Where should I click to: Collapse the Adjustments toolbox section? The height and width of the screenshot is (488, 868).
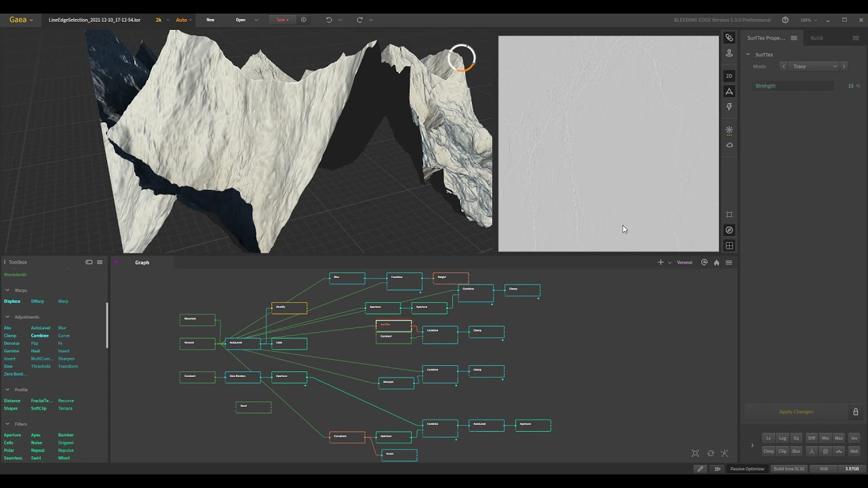pyautogui.click(x=7, y=317)
